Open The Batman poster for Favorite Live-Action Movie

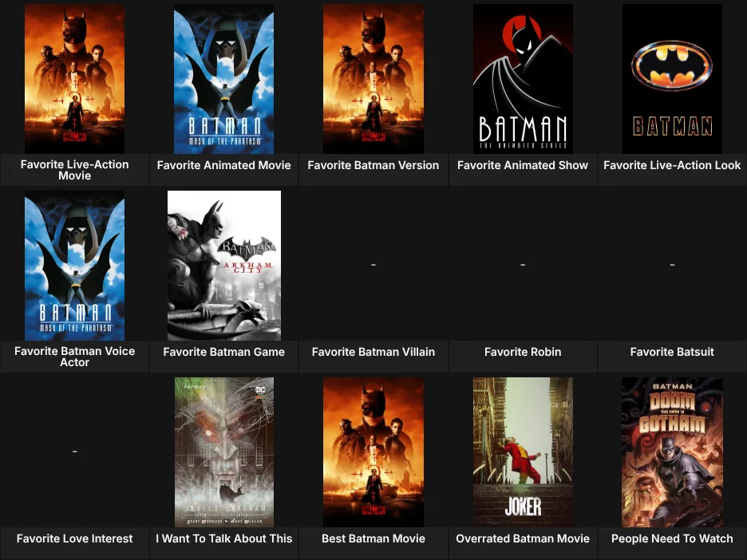[74, 78]
